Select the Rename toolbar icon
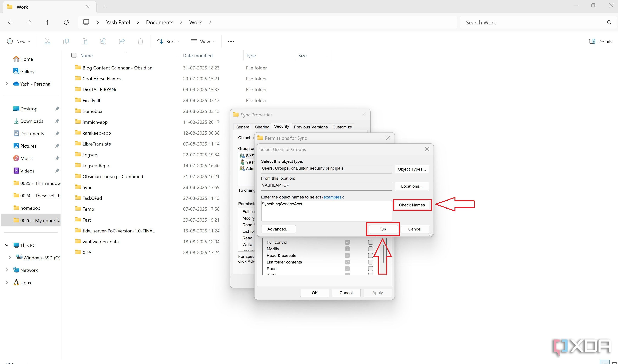 coord(103,41)
